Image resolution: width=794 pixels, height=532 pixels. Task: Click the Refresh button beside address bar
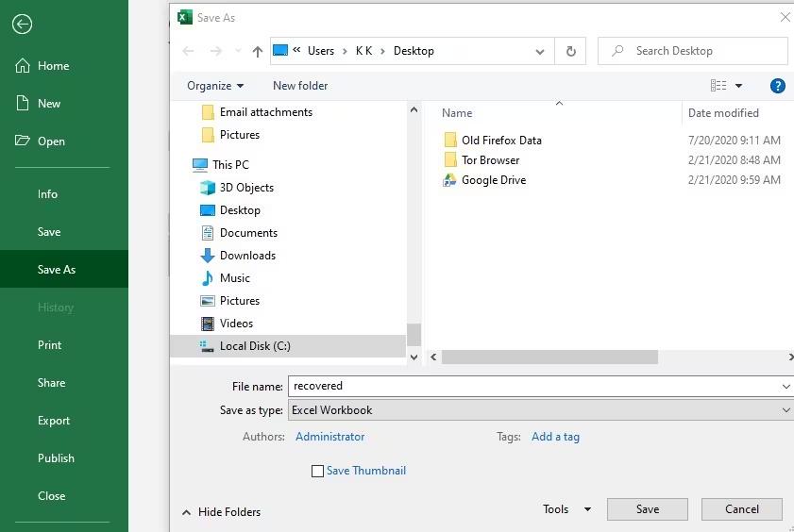point(570,51)
